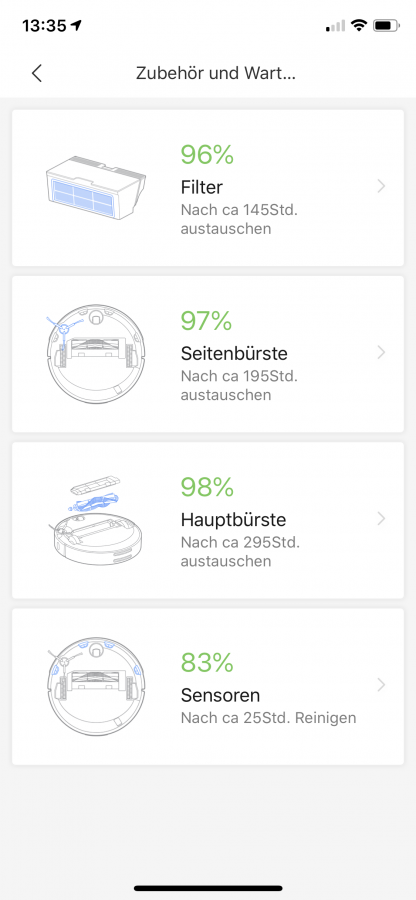Tap the back arrow icon
The image size is (416, 900).
point(37,73)
